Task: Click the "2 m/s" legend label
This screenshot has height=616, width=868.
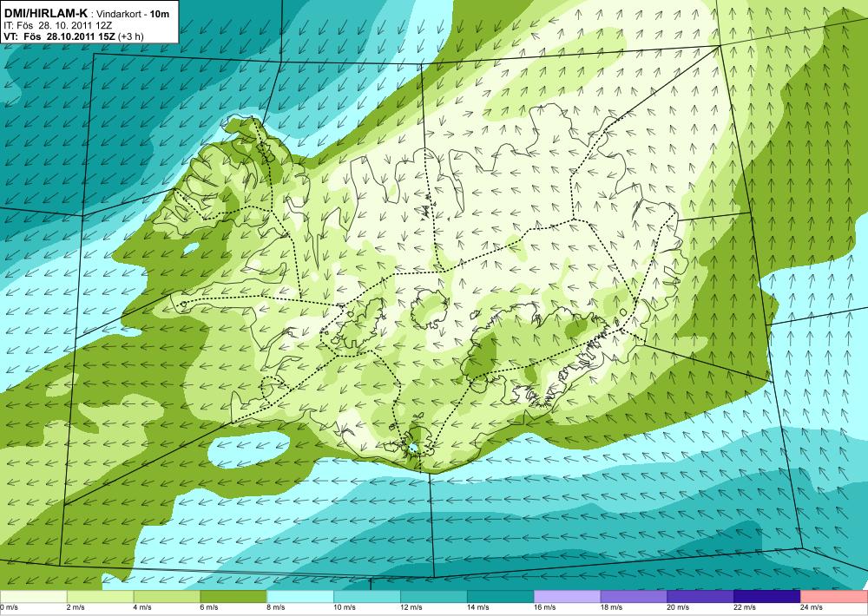Action: tap(76, 607)
